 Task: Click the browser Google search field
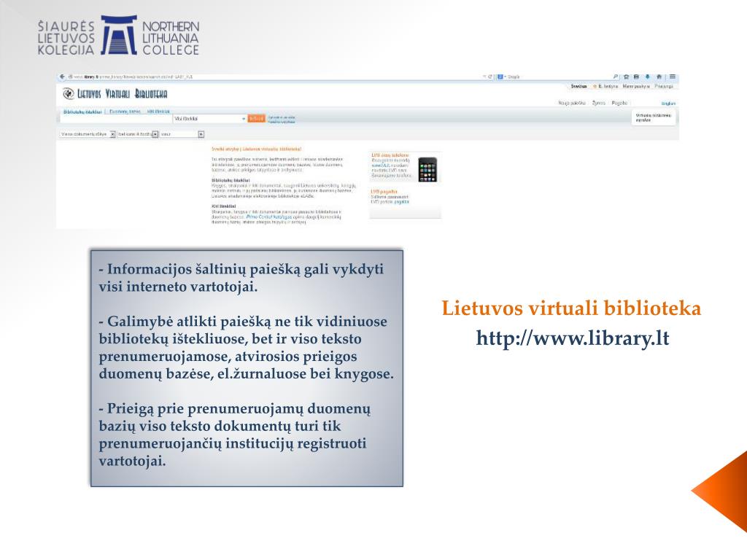(558, 77)
